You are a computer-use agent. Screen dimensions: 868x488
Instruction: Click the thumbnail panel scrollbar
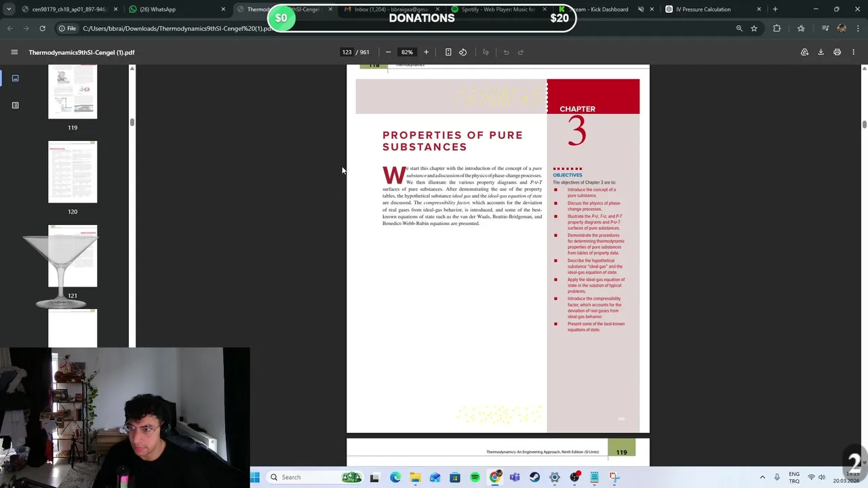(x=132, y=122)
